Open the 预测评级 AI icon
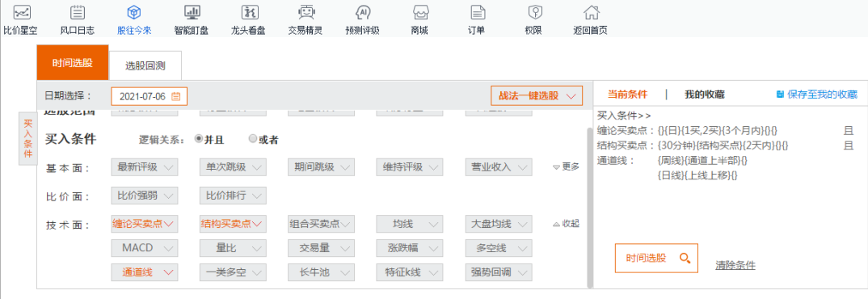Image resolution: width=868 pixels, height=299 pixels. [x=363, y=11]
